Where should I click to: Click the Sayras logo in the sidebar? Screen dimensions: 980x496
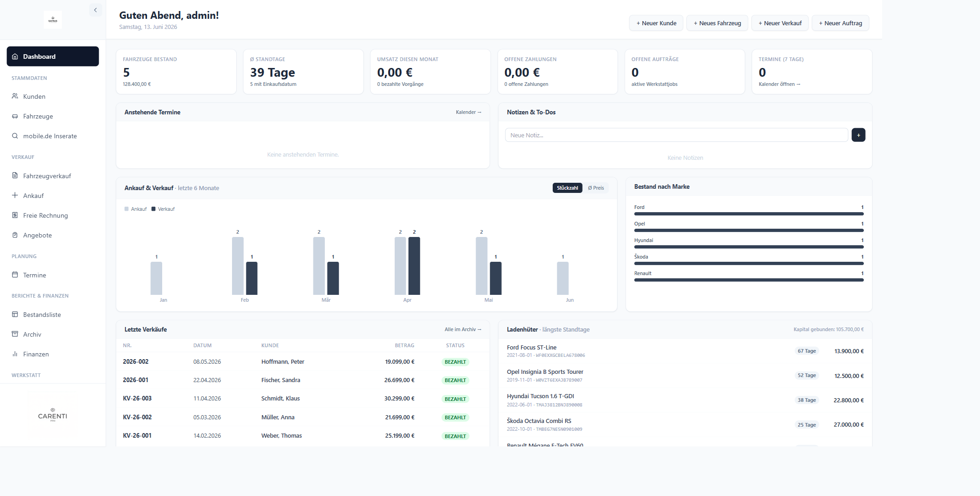coord(53,20)
